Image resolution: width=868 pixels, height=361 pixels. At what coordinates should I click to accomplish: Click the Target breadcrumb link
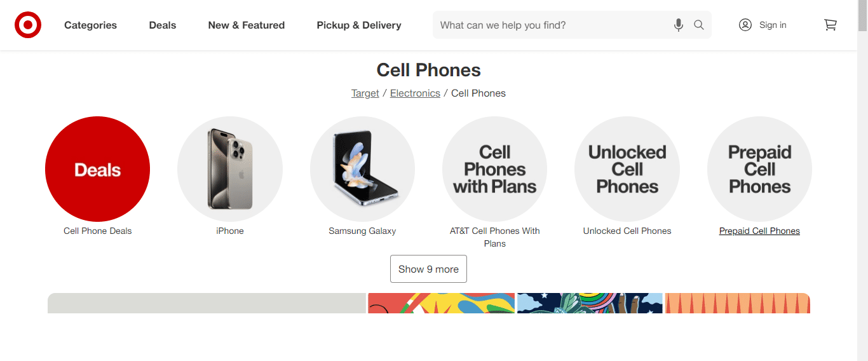pyautogui.click(x=365, y=93)
